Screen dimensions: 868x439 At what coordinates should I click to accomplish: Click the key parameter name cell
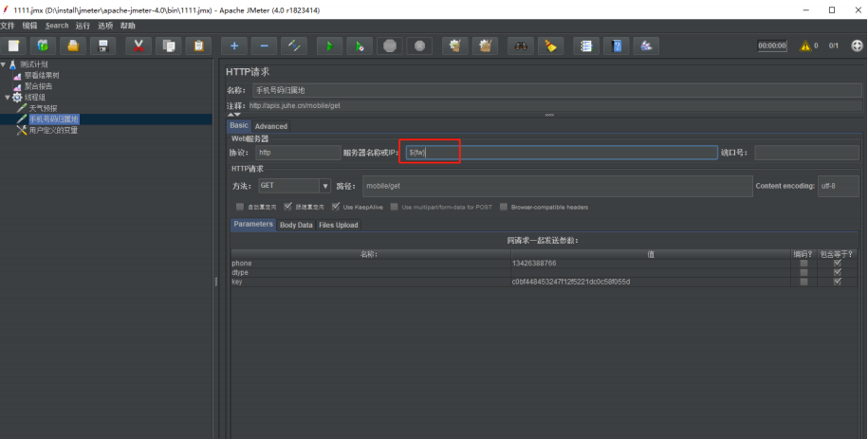click(371, 282)
